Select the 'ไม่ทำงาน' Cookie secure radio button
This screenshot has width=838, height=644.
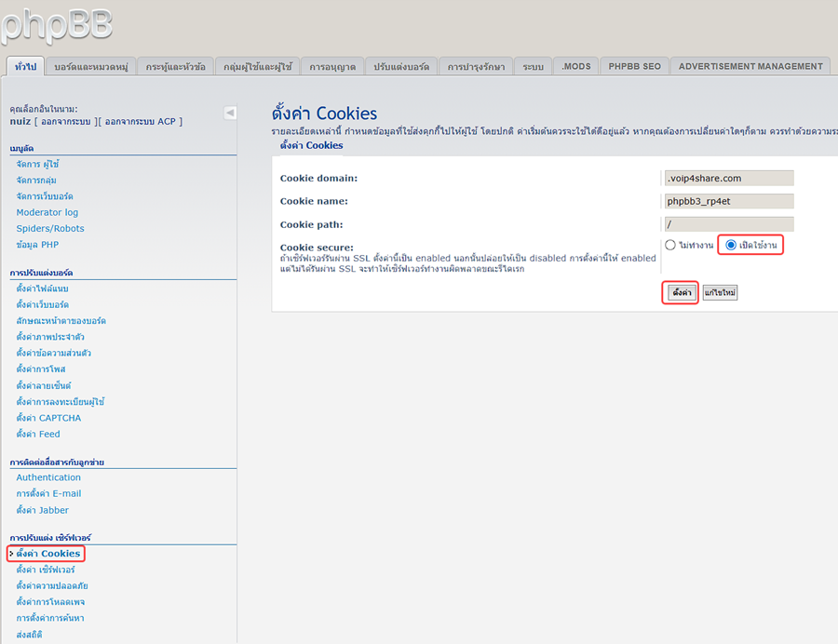tap(670, 245)
